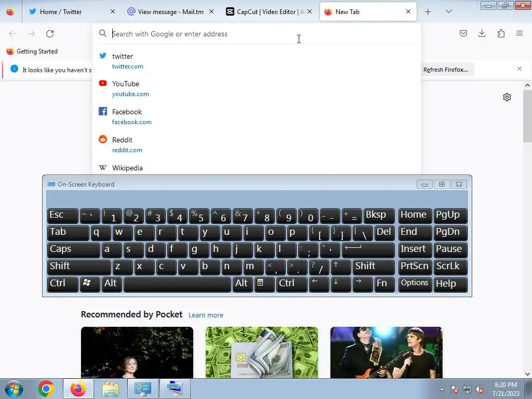Image resolution: width=532 pixels, height=399 pixels.
Task: Open Save to Pocket icon
Action: pyautogui.click(x=463, y=33)
